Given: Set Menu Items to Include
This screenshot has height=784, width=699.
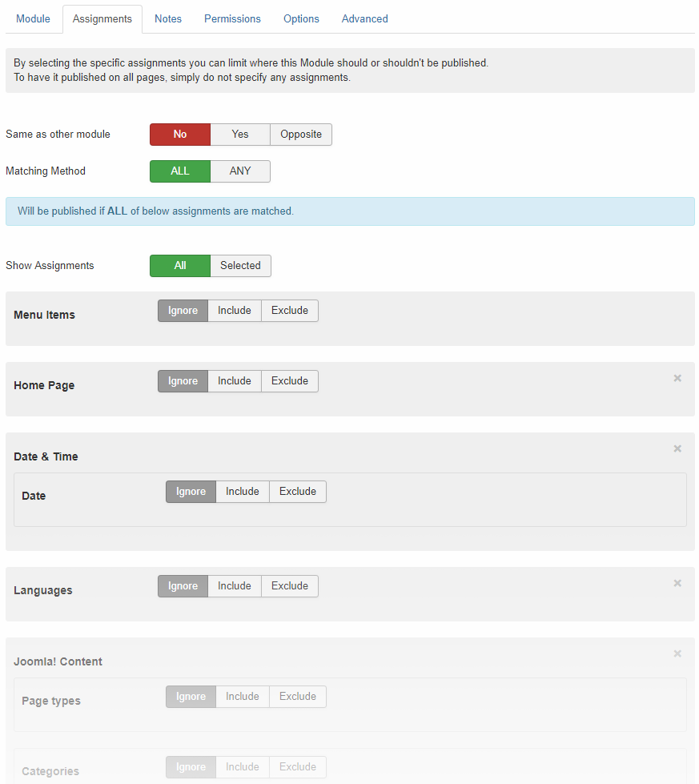Looking at the screenshot, I should coord(235,311).
